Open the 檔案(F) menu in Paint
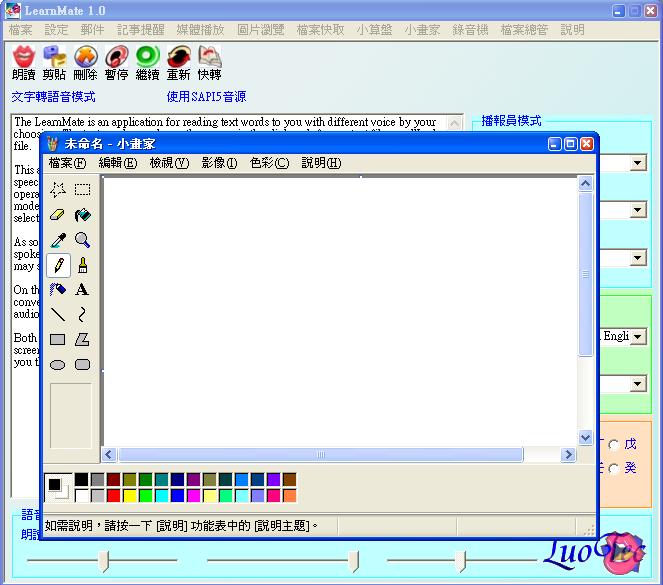The image size is (663, 585). (x=67, y=163)
